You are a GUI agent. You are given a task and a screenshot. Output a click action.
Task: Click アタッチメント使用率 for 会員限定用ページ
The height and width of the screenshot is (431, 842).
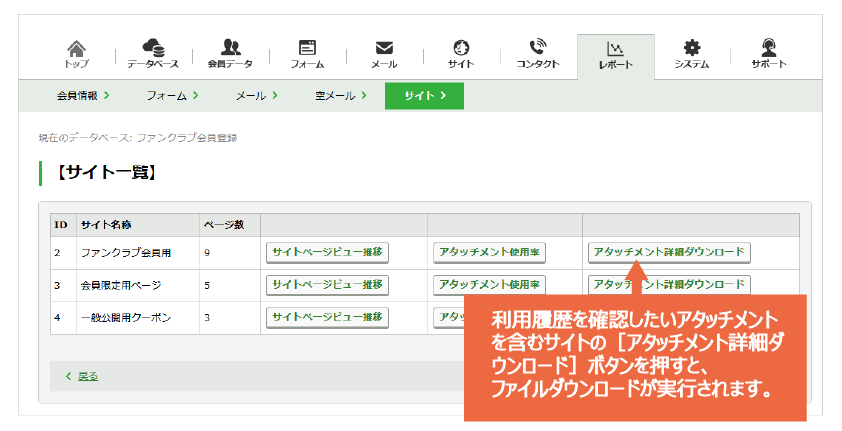point(489,285)
